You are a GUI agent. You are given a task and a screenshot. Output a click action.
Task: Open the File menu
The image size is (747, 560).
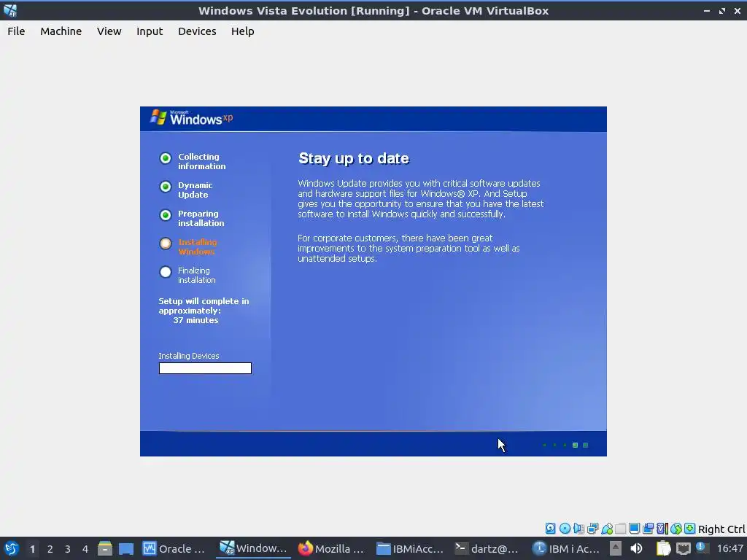(x=16, y=31)
